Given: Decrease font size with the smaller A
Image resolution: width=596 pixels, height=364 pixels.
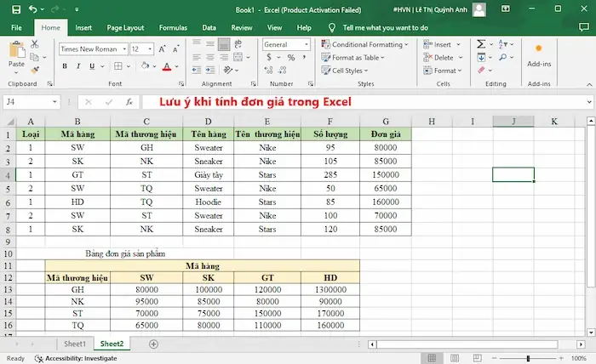Looking at the screenshot, I should point(175,49).
